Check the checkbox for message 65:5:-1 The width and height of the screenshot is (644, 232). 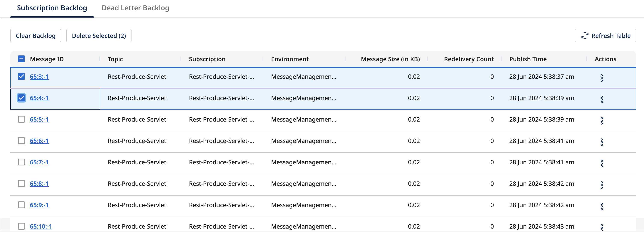click(22, 119)
